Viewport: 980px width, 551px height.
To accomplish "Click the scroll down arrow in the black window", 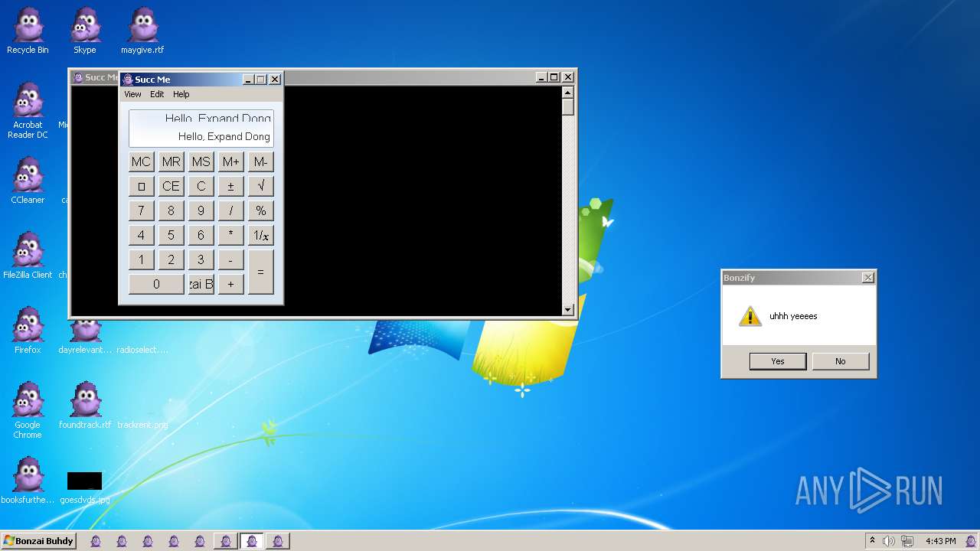I will [x=567, y=309].
